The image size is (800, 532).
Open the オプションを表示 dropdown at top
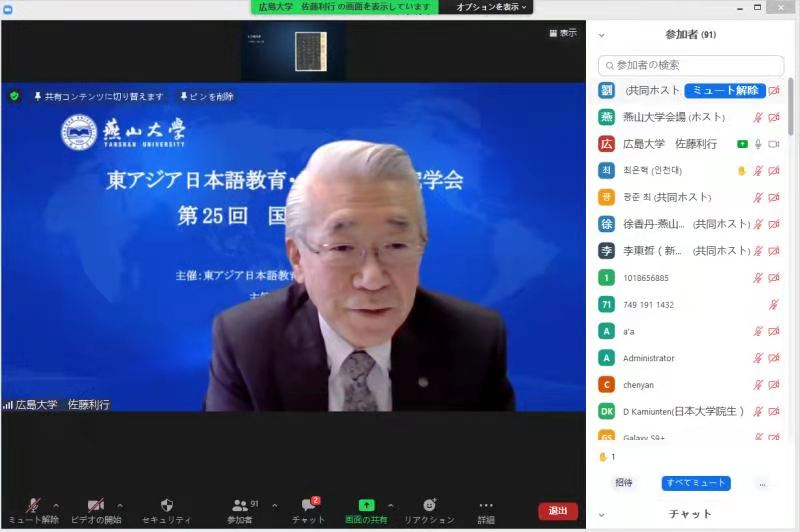(x=490, y=7)
